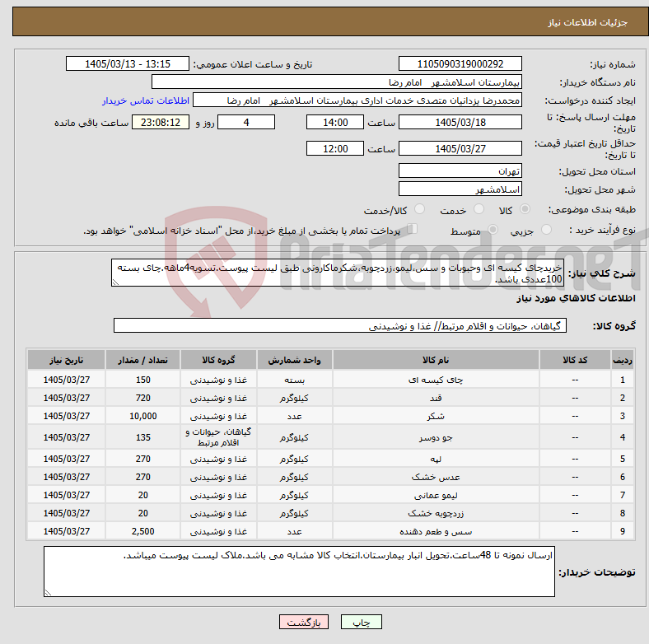Select the سس و طعم دهنده item name
This screenshot has height=644, width=649.
(436, 532)
